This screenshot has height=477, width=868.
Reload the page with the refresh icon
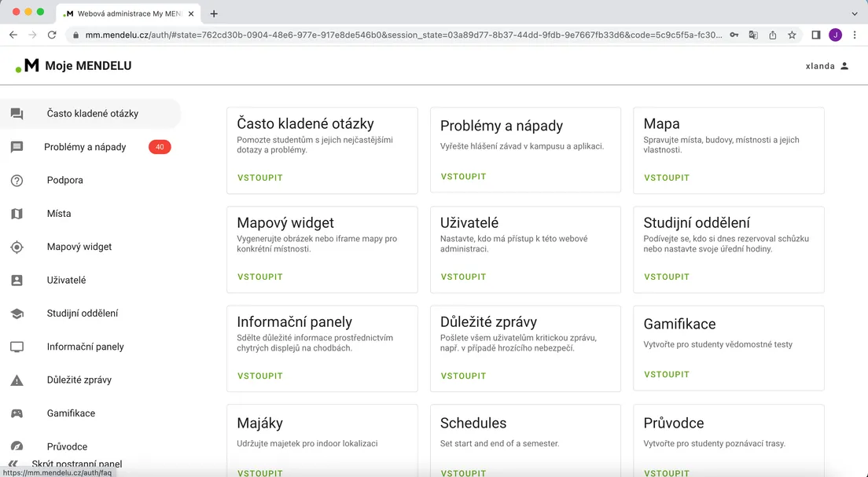coord(52,35)
